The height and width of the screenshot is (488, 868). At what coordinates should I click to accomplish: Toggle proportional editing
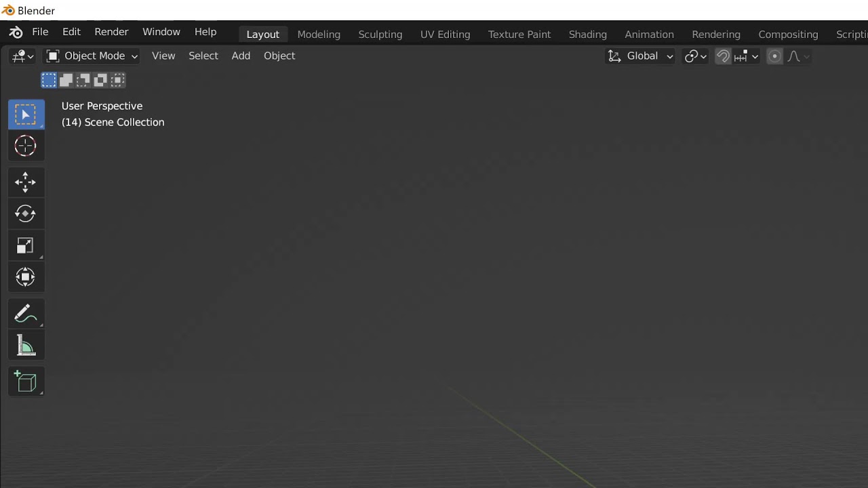(x=774, y=56)
